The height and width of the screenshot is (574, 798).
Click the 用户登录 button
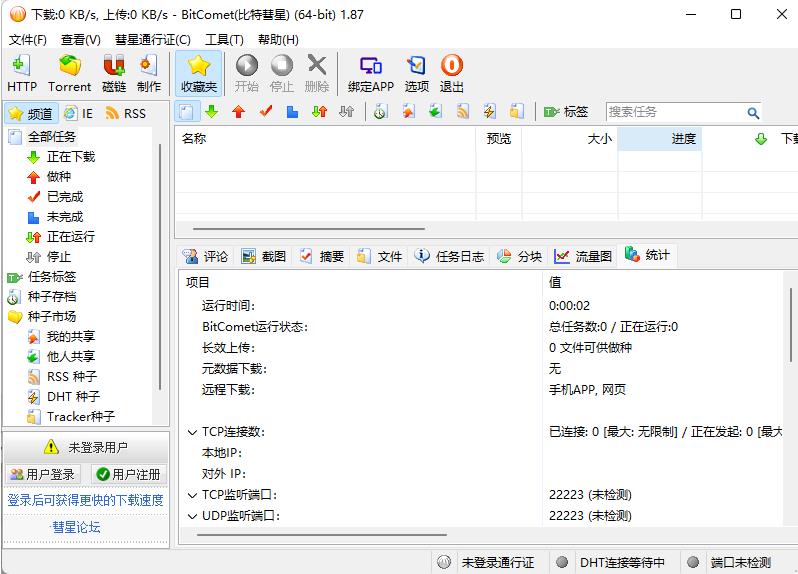(x=42, y=474)
